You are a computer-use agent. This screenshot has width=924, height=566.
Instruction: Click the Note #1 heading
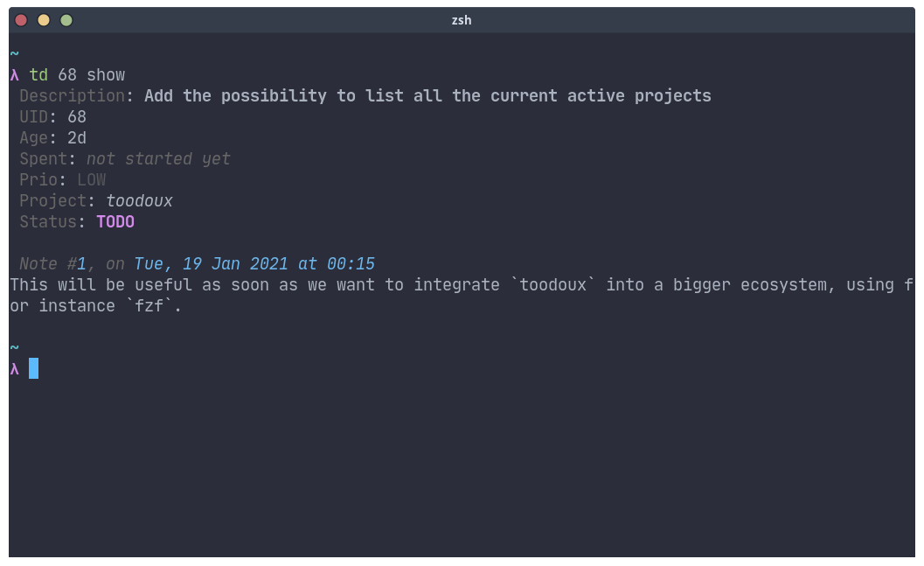coord(53,263)
